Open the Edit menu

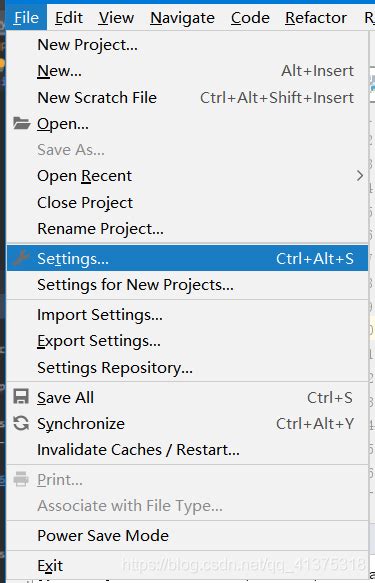69,17
